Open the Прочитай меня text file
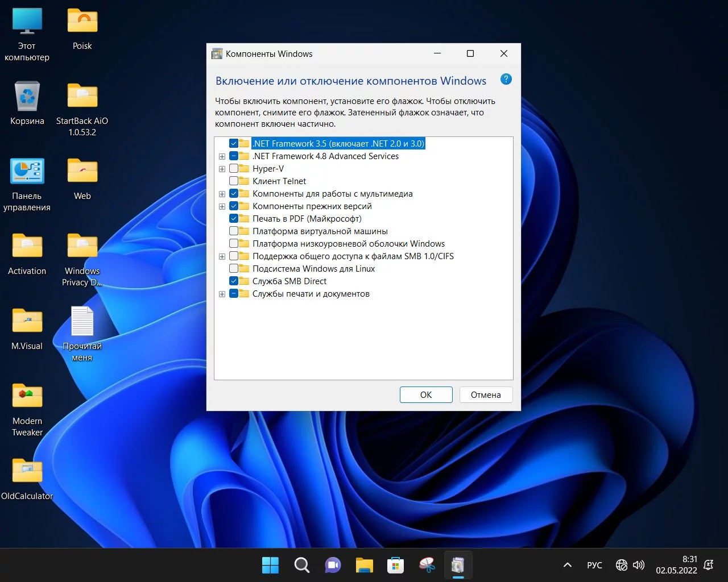This screenshot has width=728, height=582. coord(82,322)
